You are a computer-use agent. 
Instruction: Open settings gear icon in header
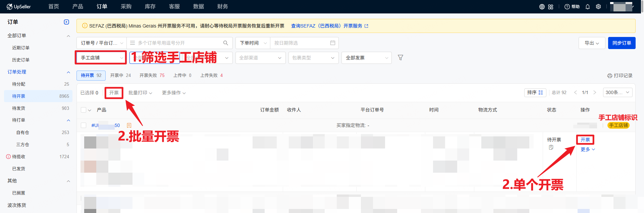598,7
